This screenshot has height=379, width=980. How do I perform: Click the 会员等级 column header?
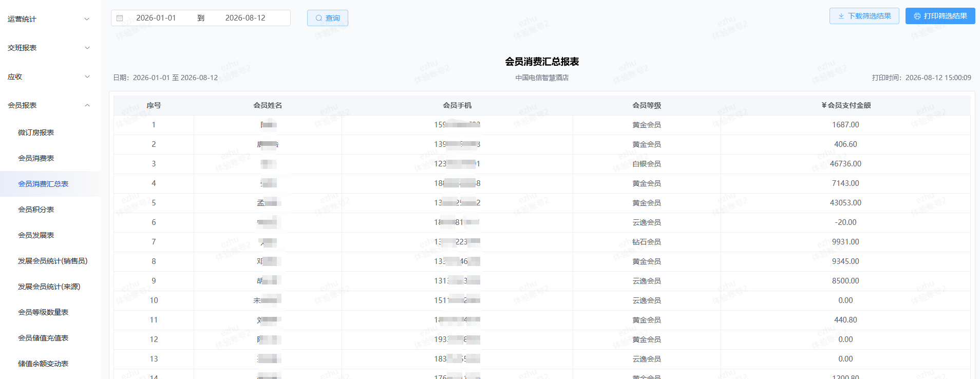pos(647,105)
